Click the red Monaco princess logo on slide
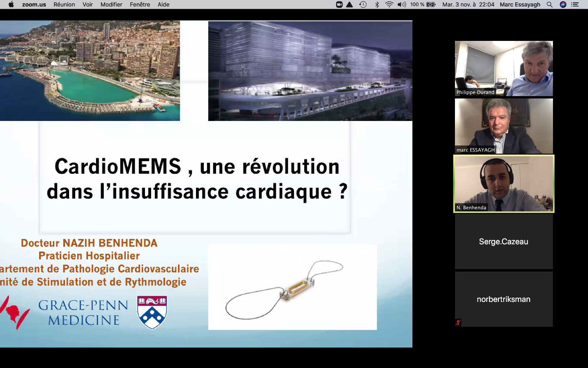Image resolution: width=588 pixels, height=368 pixels. point(15,312)
